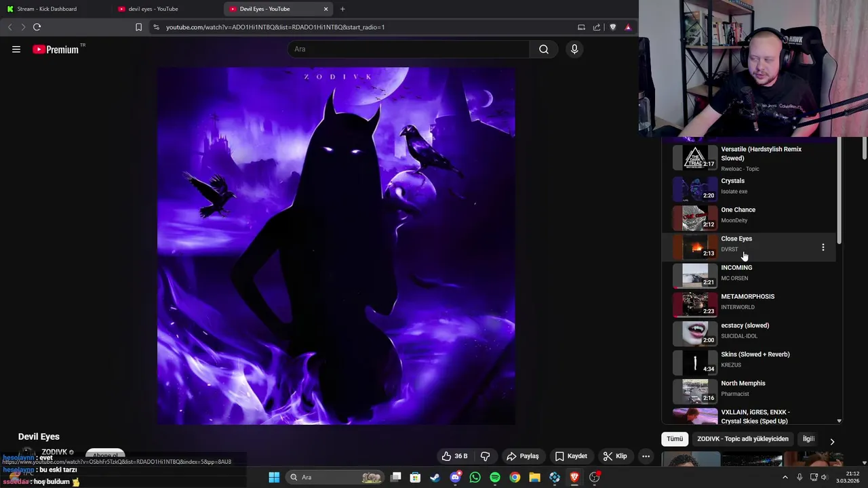
Task: Open the more actions ellipsis under the video
Action: pyautogui.click(x=646, y=456)
